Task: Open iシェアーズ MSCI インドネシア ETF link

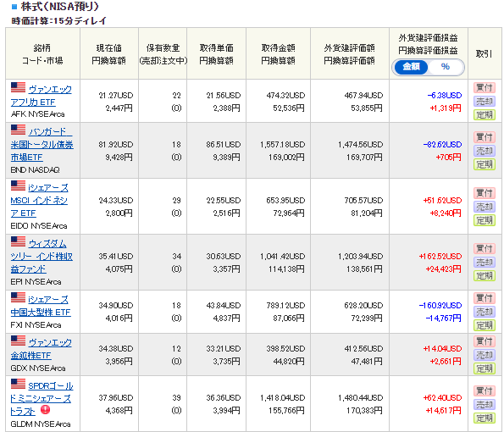Action: click(39, 200)
